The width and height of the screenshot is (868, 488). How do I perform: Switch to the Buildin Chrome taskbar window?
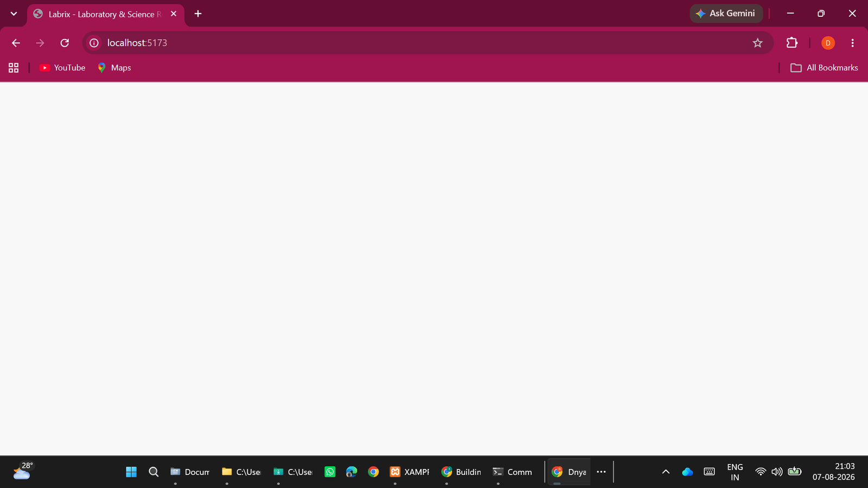click(461, 472)
